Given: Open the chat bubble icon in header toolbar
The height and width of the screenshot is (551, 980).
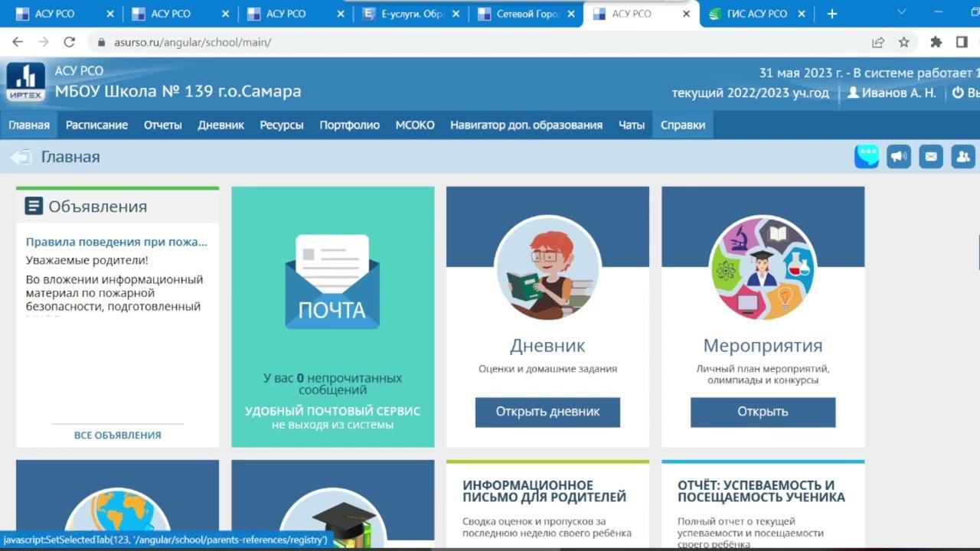Looking at the screenshot, I should tap(867, 157).
